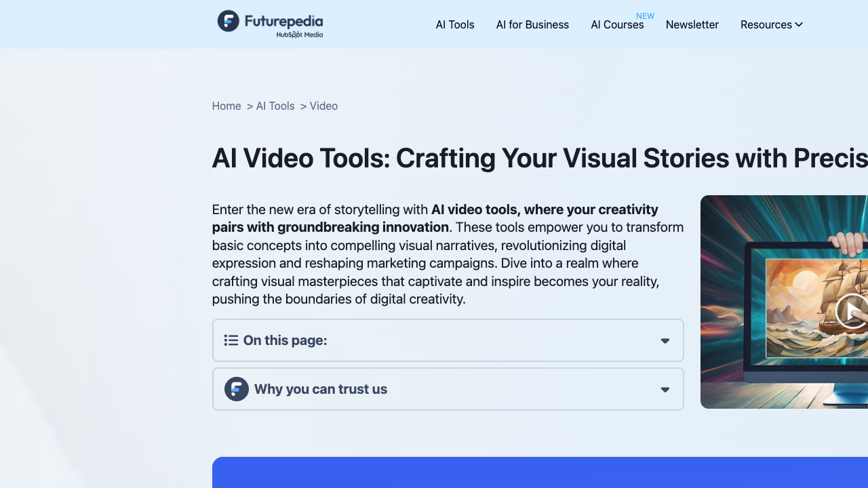Click the Home breadcrumb link

[226, 106]
